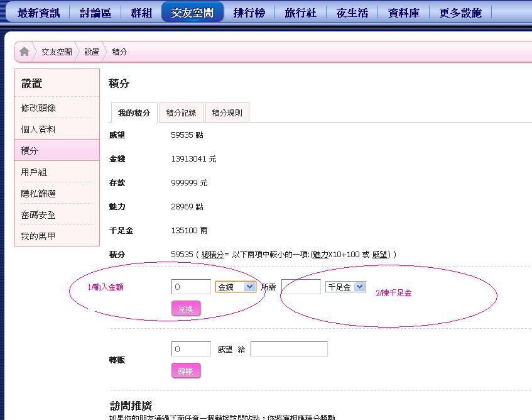532x420 pixels.
Task: Click the 交友空間 breadcrumb link
Action: coord(57,52)
